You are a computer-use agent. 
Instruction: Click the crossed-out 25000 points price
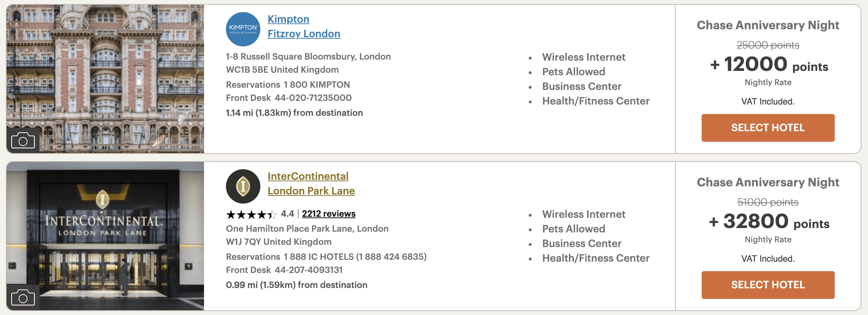(768, 46)
